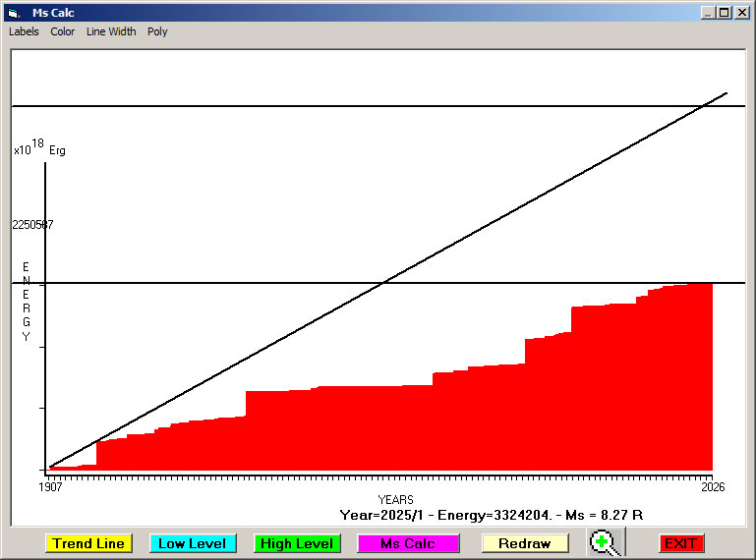Open the Poly menu
Viewport: 756px width, 560px height.
(157, 31)
